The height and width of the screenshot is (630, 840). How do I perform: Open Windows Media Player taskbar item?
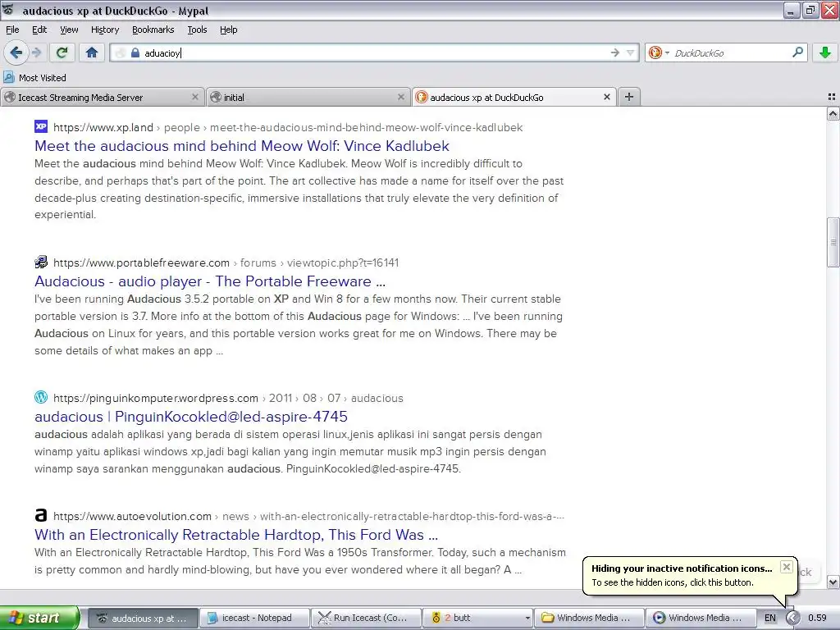(701, 618)
